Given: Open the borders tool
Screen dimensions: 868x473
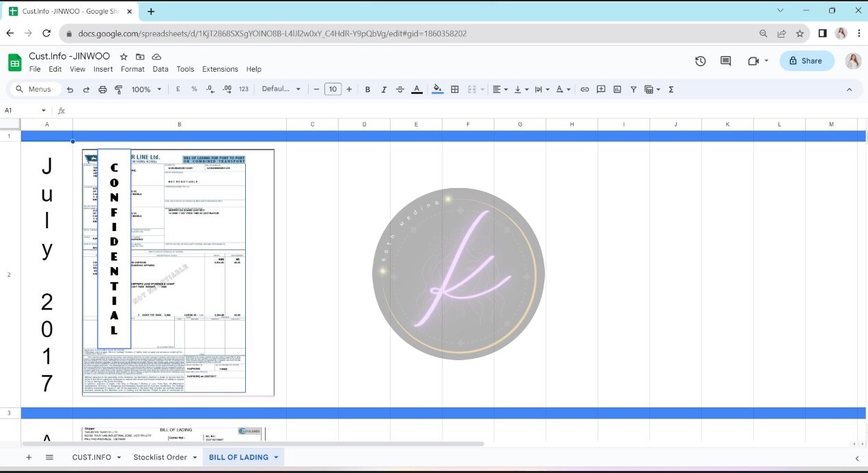Looking at the screenshot, I should click(455, 90).
